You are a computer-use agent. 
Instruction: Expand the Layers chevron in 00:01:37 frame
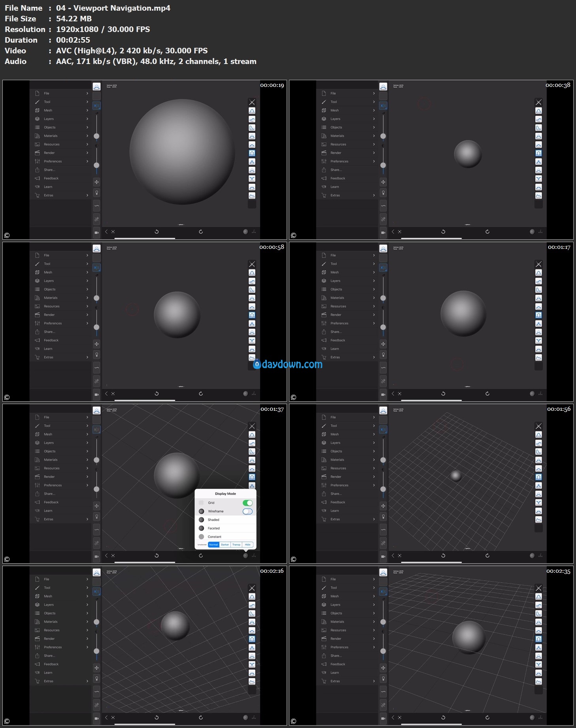click(x=87, y=443)
